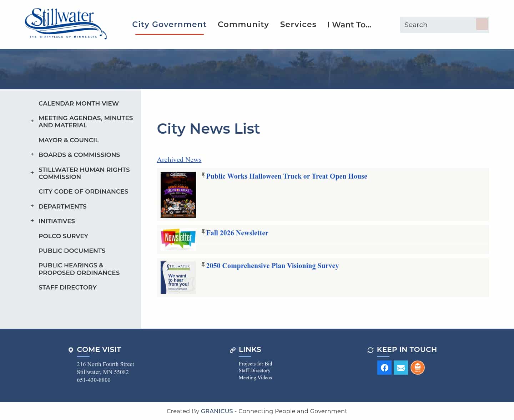Click the 651-430-8800 phone number
Image resolution: width=514 pixels, height=420 pixels.
coord(94,380)
